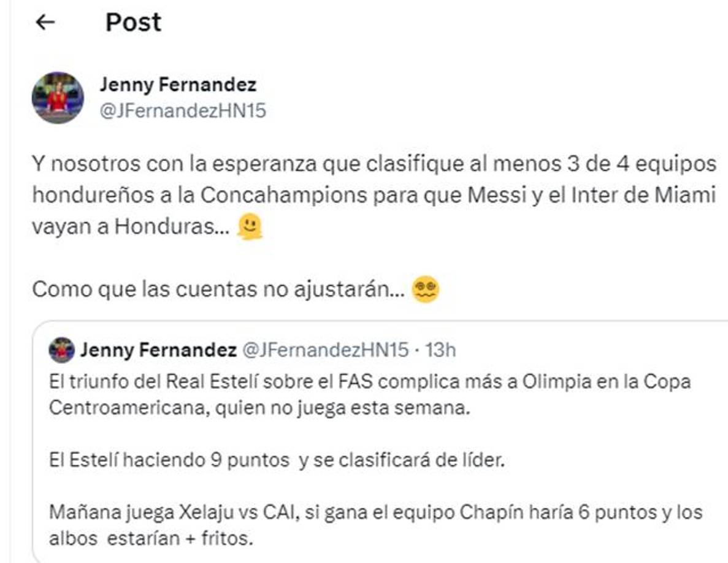Click the 'Post' header label

tap(133, 23)
